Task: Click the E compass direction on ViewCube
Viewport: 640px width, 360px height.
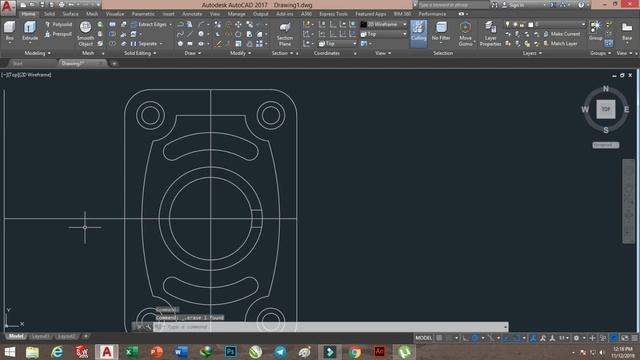Action: pyautogui.click(x=627, y=109)
